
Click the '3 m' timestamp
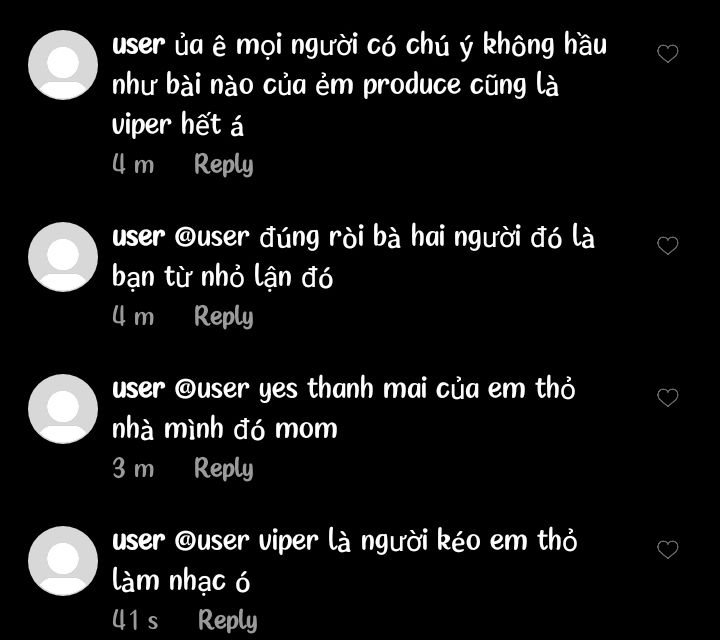coord(133,468)
